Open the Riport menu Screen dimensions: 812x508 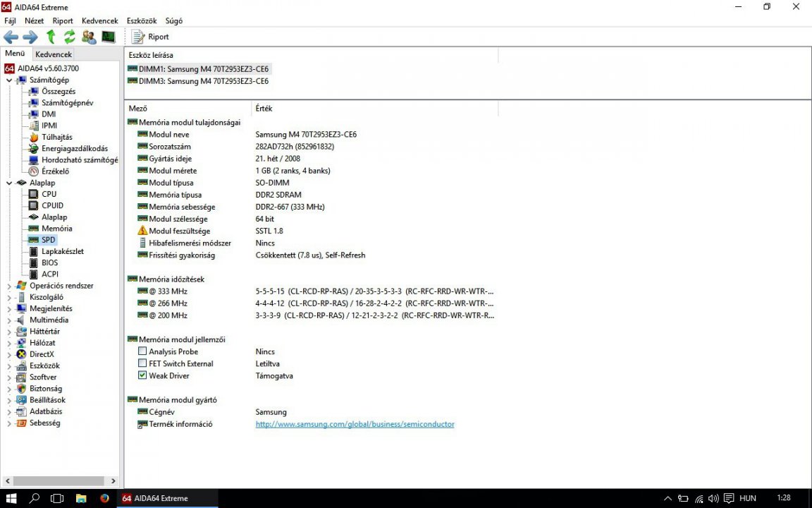pyautogui.click(x=63, y=20)
